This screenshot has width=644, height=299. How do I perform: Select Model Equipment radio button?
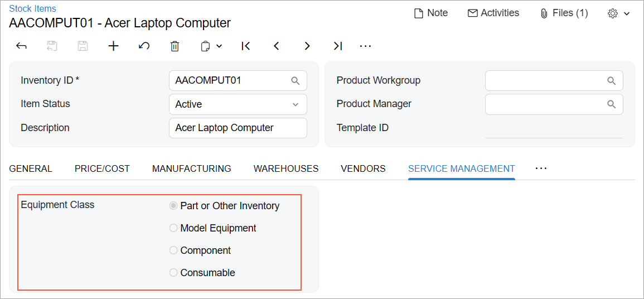[173, 228]
